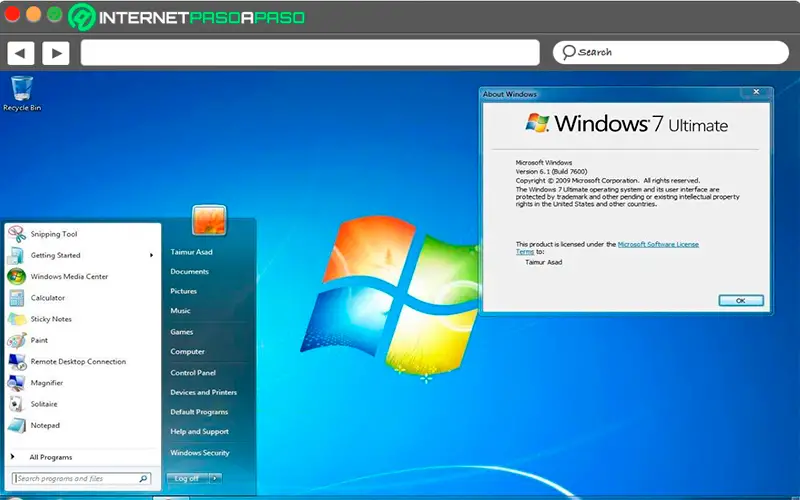Open Computer from Start menu

[x=187, y=352]
